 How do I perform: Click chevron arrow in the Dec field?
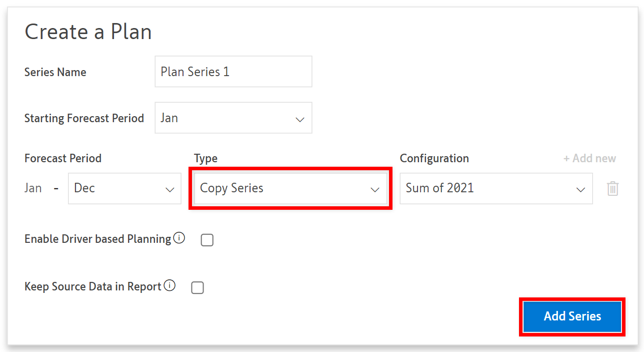169,190
